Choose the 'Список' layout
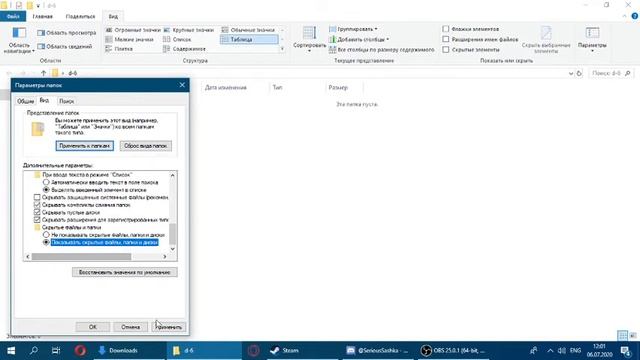640x360 pixels. click(x=178, y=39)
